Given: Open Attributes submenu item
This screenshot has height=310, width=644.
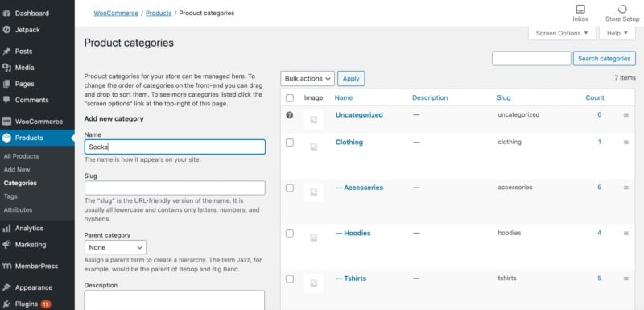Looking at the screenshot, I should 18,210.
